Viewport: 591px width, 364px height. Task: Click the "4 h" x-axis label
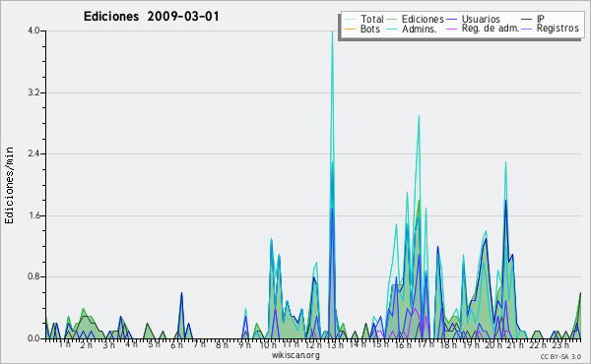(x=131, y=344)
